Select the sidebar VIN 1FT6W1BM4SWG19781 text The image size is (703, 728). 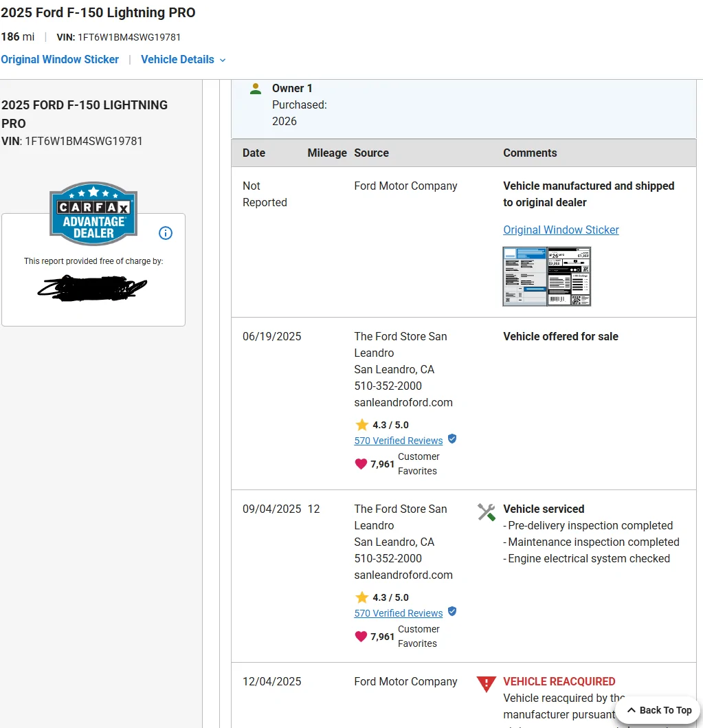coord(84,141)
